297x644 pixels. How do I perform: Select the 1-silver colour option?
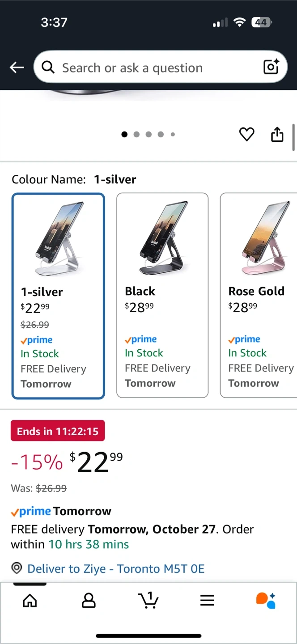[x=58, y=296]
